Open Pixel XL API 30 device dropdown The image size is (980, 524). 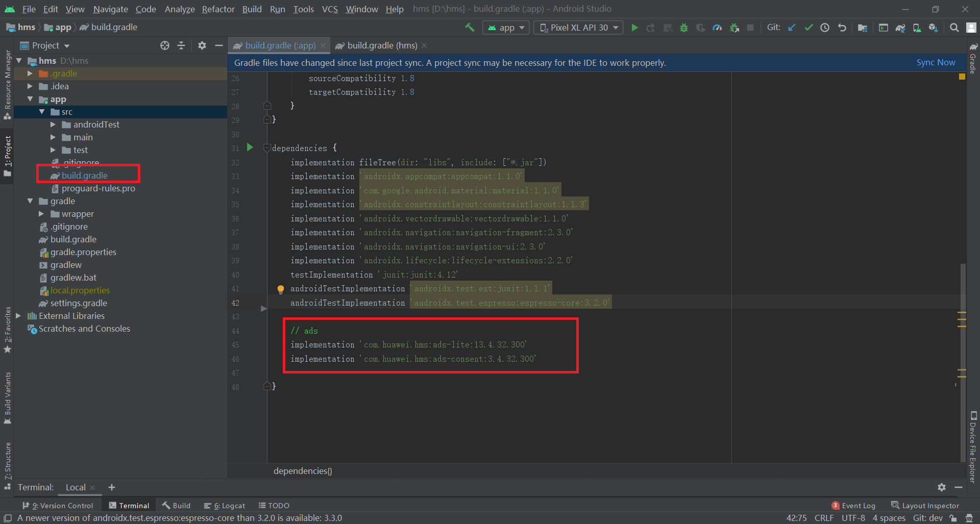pyautogui.click(x=578, y=28)
